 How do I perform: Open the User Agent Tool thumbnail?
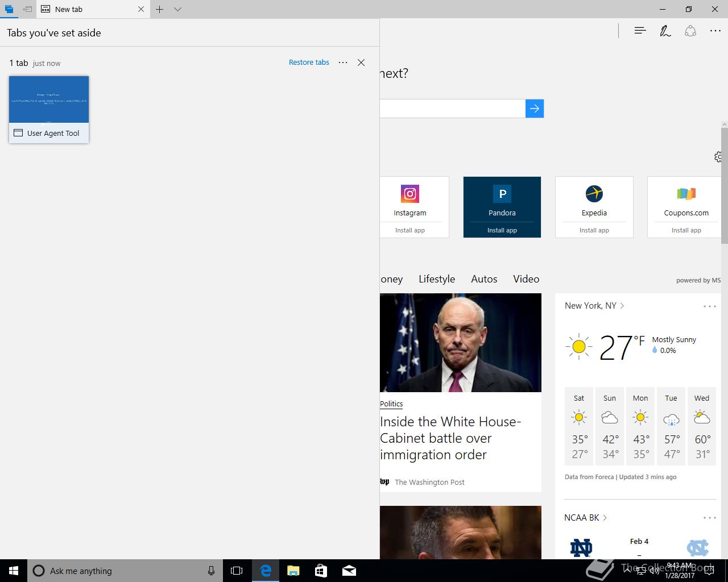(49, 109)
